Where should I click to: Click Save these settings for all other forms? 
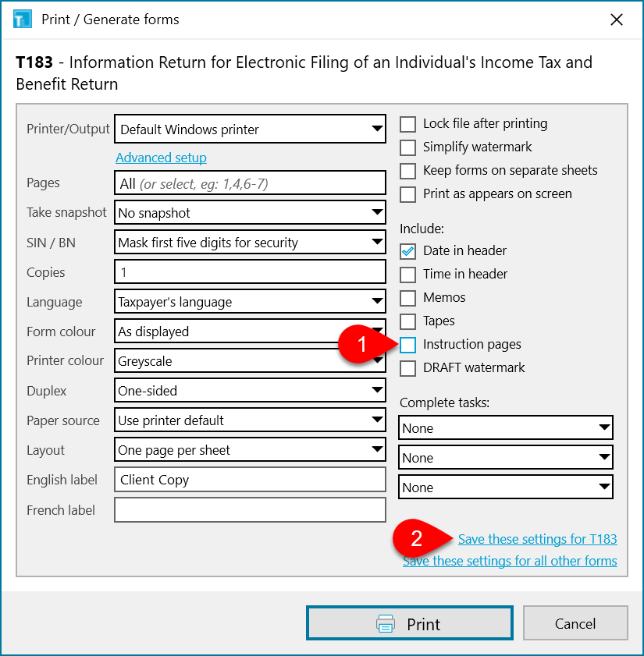coord(510,561)
